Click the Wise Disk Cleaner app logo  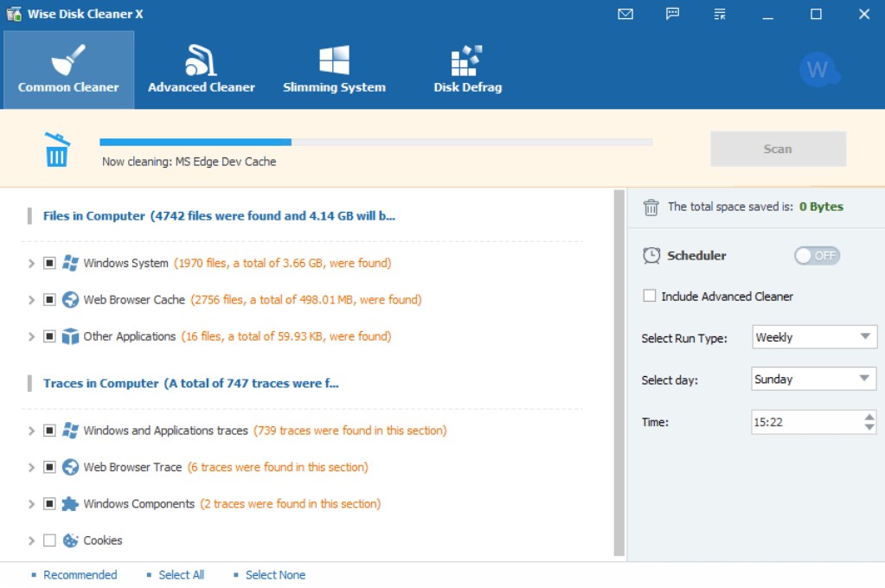click(14, 14)
